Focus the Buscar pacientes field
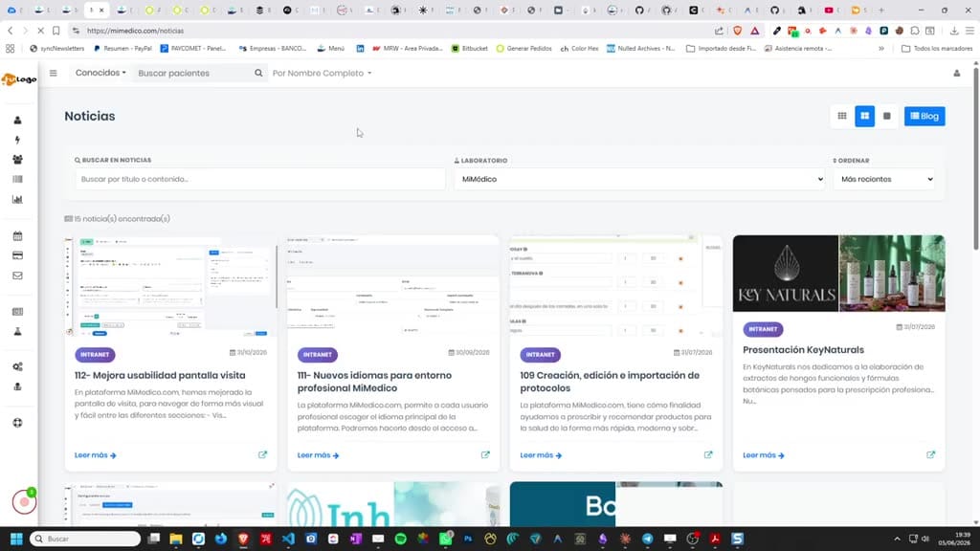This screenshot has width=980, height=551. (193, 73)
